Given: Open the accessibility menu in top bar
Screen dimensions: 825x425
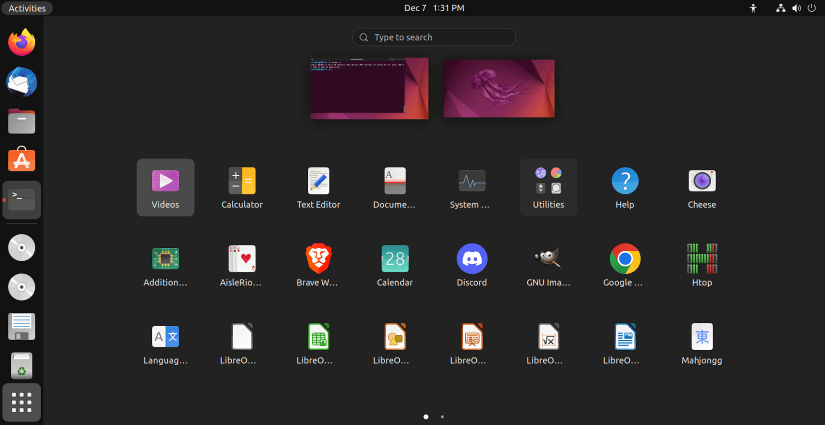Looking at the screenshot, I should [x=753, y=8].
